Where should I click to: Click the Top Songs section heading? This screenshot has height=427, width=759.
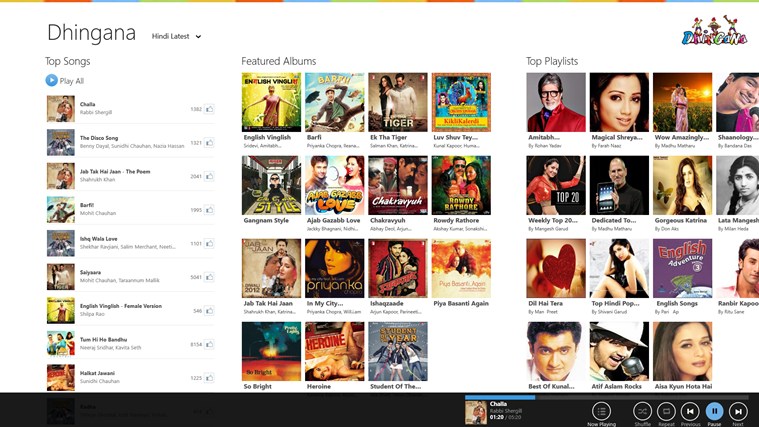[68, 61]
